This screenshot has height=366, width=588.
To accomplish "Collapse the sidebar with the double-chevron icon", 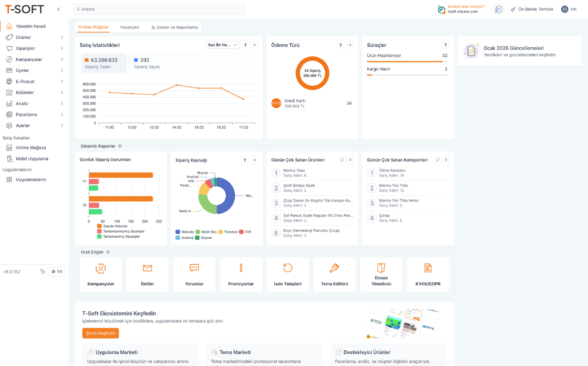I will coord(58,9).
